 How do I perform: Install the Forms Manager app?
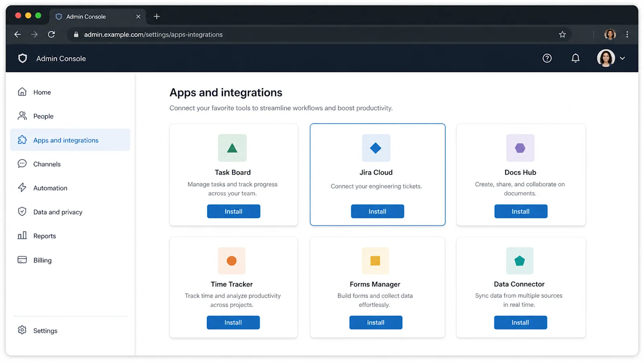click(x=376, y=322)
